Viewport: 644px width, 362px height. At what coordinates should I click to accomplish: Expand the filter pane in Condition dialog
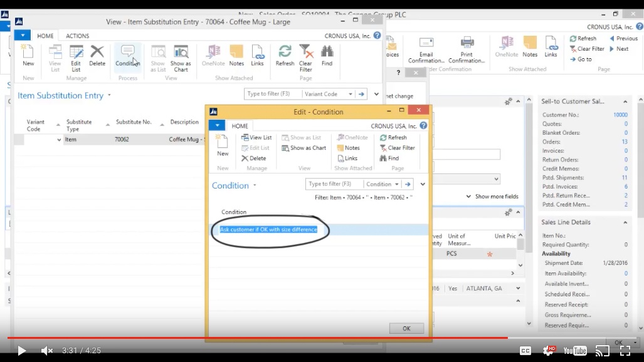pos(423,184)
